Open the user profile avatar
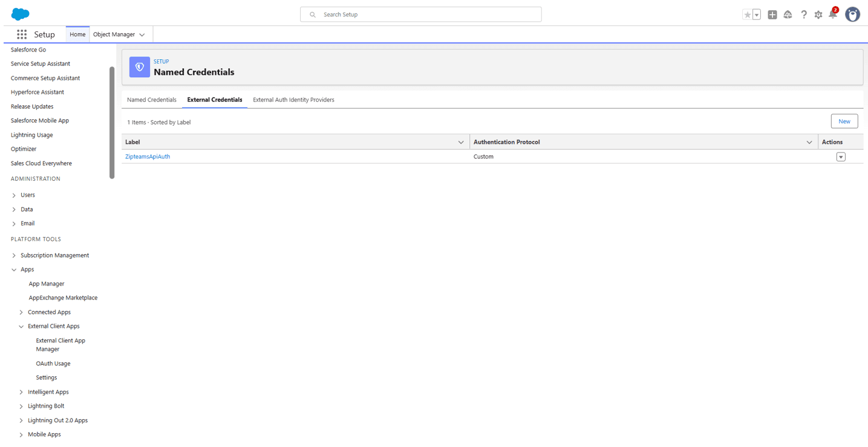The width and height of the screenshot is (868, 447). [x=852, y=15]
